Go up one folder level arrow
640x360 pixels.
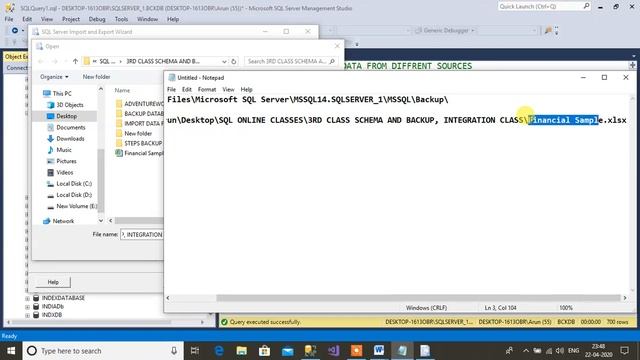tap(75, 61)
